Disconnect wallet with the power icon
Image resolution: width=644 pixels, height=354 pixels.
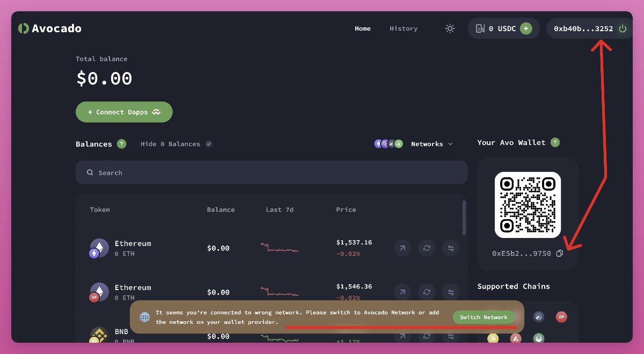623,28
